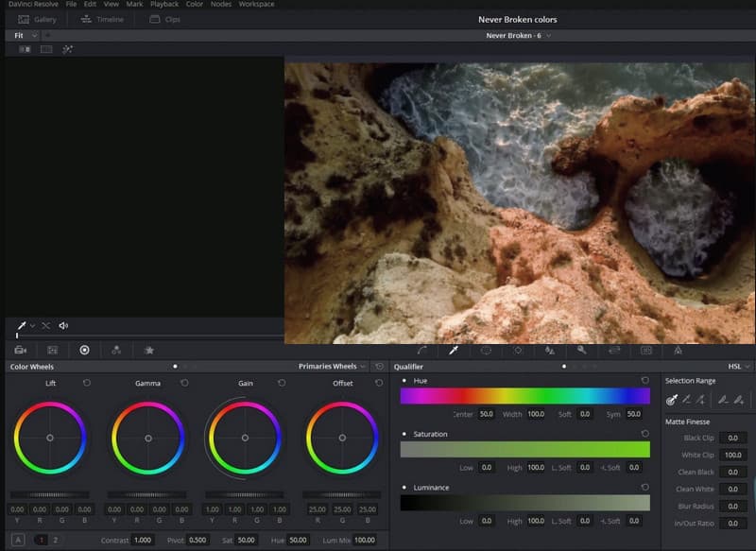
Task: Reset the Hue qualifier range
Action: point(644,380)
